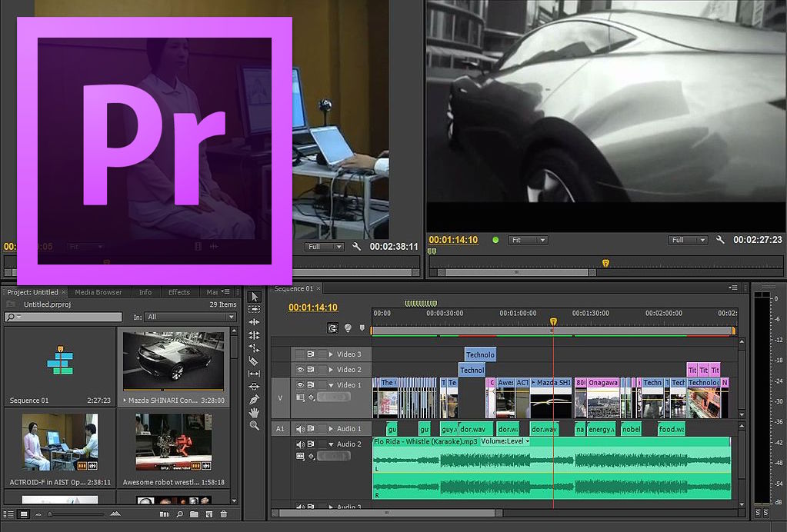Open the project panel flyout menu
This screenshot has height=532, width=787.
coord(225,291)
